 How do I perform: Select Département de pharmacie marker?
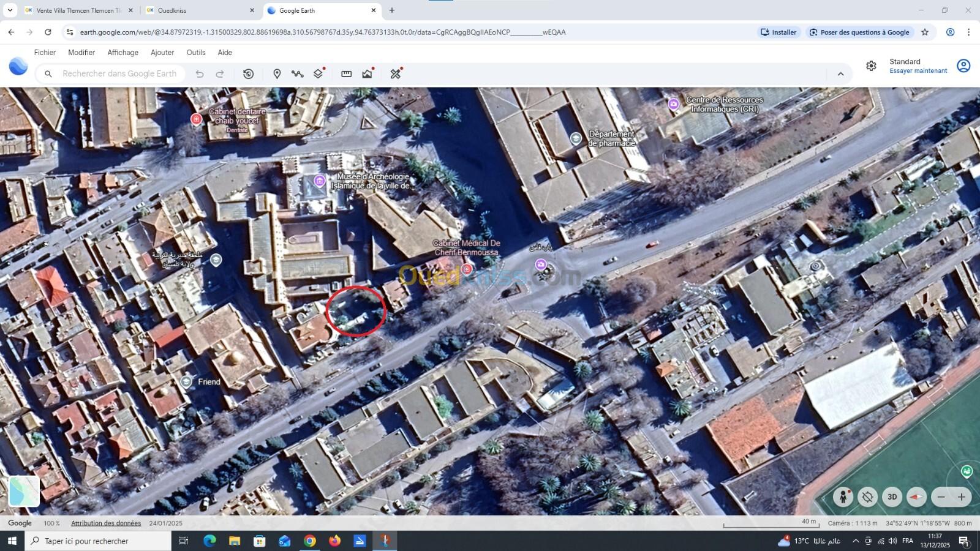pyautogui.click(x=576, y=139)
